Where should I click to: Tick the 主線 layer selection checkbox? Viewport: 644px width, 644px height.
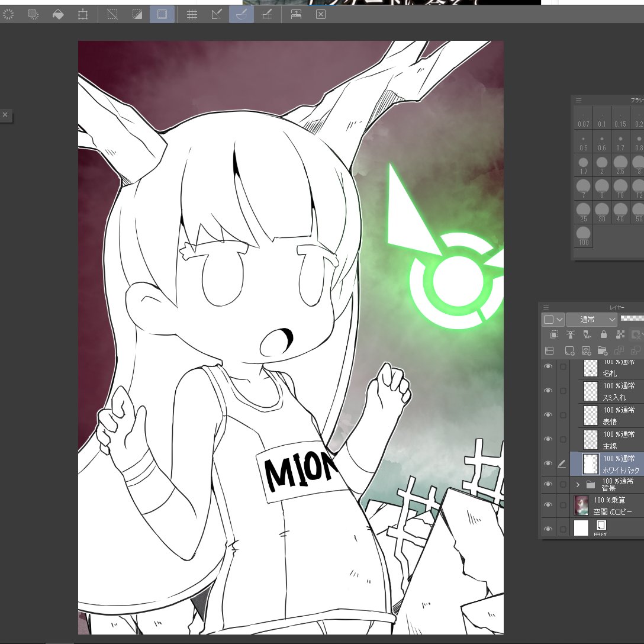(x=563, y=439)
